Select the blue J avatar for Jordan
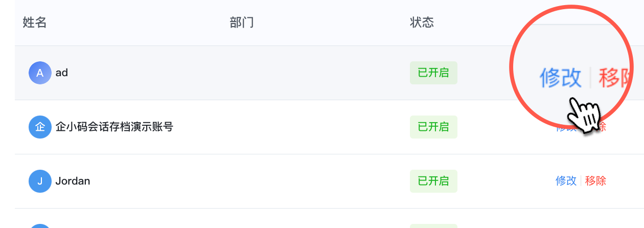Viewport: 644px width, 228px height. click(40, 181)
